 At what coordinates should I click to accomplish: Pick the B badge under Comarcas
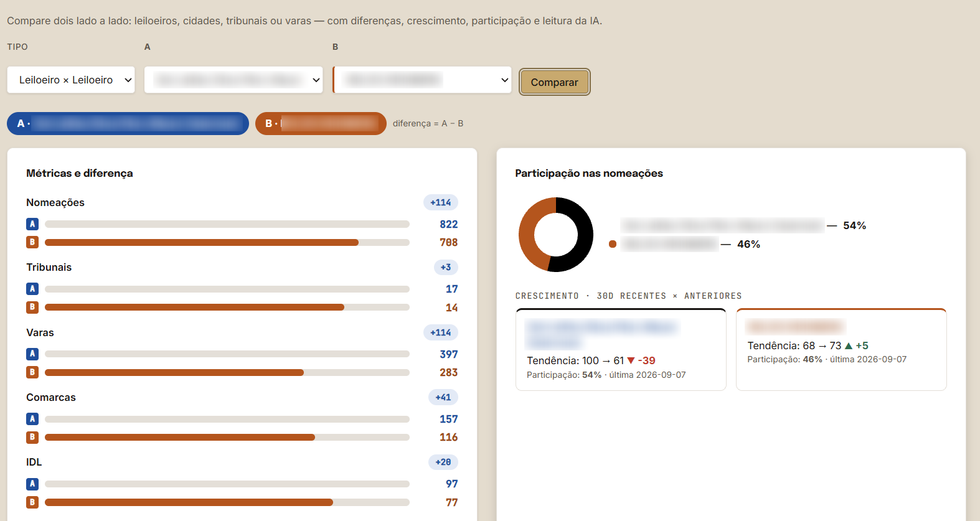point(32,437)
